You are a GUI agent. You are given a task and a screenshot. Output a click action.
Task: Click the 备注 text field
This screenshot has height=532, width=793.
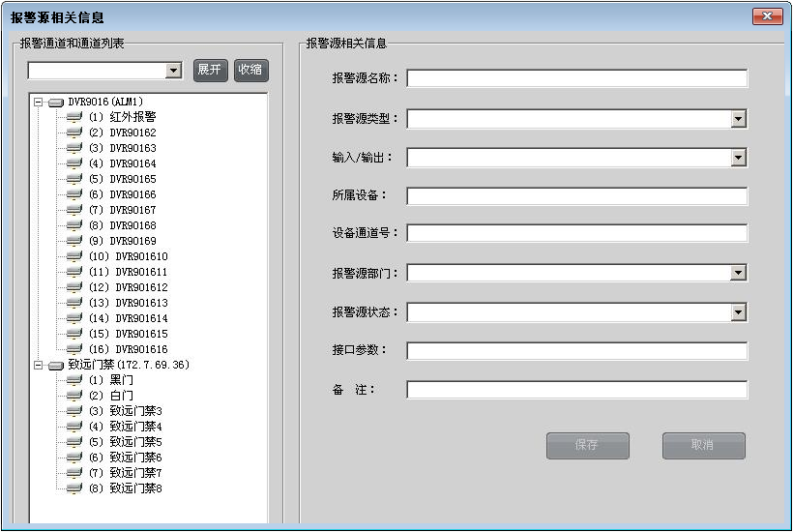coord(576,390)
